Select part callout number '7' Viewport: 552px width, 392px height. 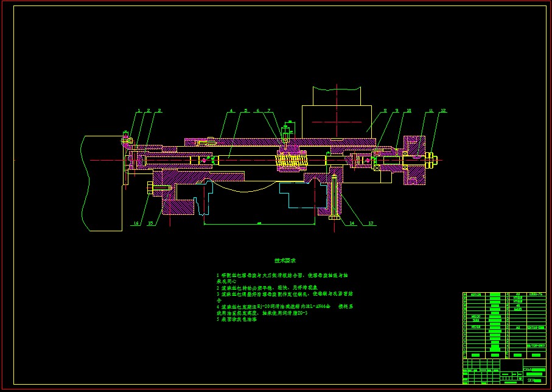pyautogui.click(x=270, y=111)
